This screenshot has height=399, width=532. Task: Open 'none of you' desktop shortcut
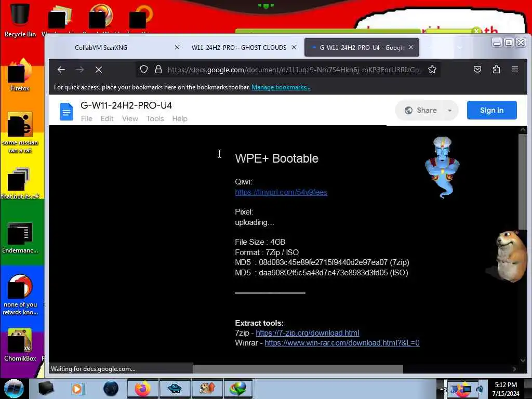[20, 295]
